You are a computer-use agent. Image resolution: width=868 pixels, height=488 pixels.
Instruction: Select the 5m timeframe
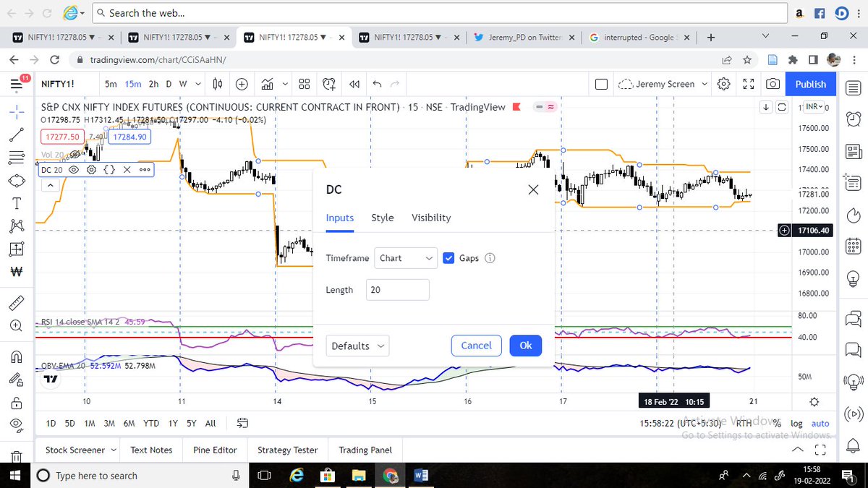pos(111,84)
